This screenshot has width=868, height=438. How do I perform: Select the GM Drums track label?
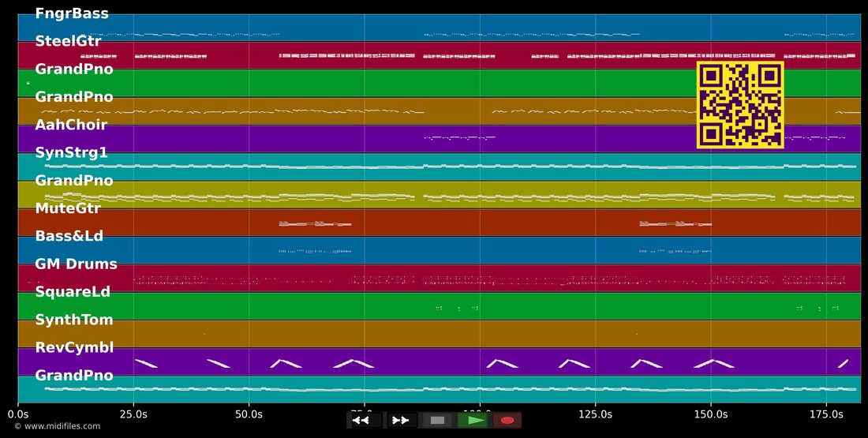[x=76, y=264]
